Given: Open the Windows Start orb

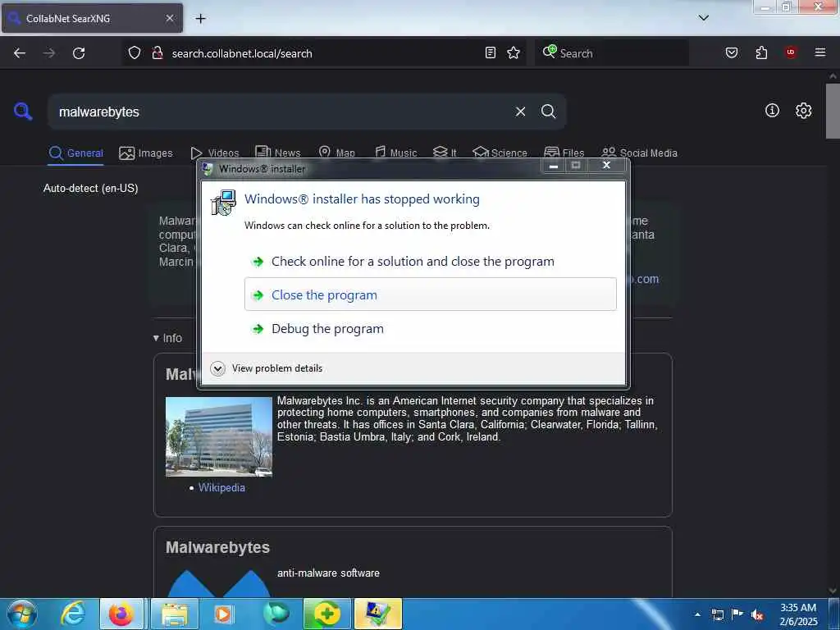Looking at the screenshot, I should point(22,614).
